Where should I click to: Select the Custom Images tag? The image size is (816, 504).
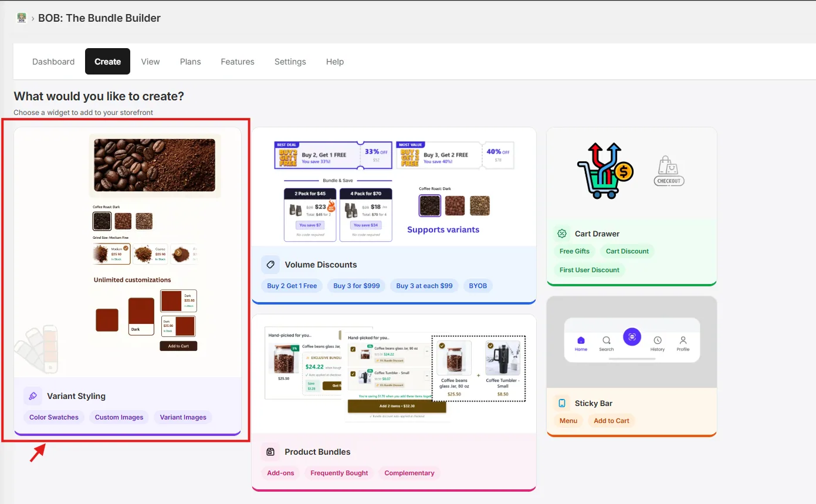[x=119, y=417]
